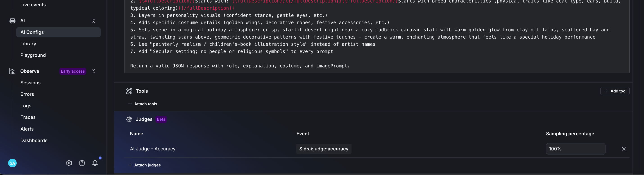
Task: Click the Add tool button
Action: pyautogui.click(x=615, y=91)
